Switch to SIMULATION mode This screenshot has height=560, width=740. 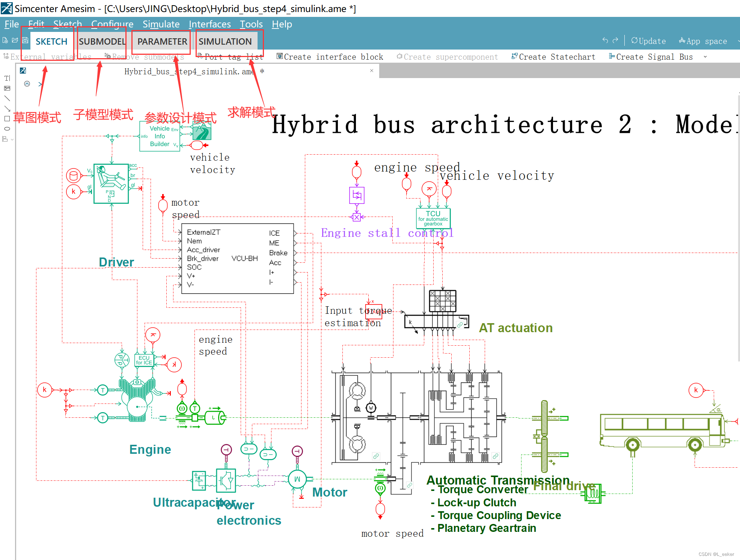(x=226, y=41)
